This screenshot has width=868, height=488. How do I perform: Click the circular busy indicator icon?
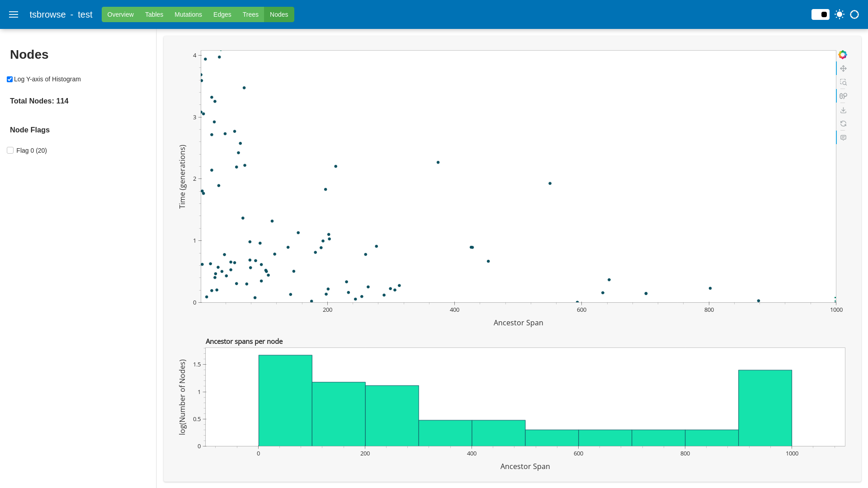click(854, 14)
